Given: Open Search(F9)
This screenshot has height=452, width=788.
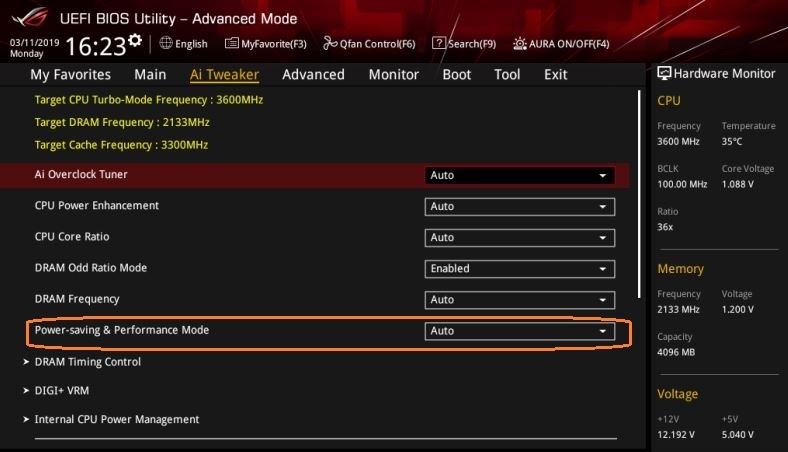Looking at the screenshot, I should click(472, 44).
